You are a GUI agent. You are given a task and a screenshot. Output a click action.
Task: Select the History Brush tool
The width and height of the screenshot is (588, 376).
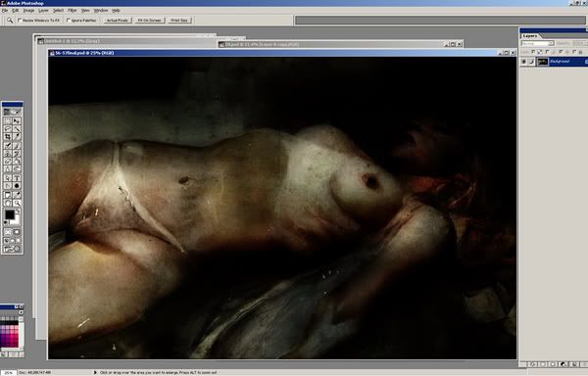[x=17, y=154]
